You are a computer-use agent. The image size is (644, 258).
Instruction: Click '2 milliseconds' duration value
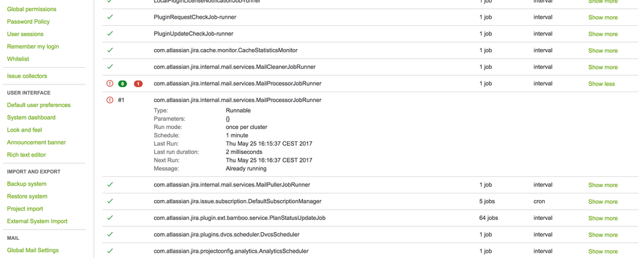(244, 152)
